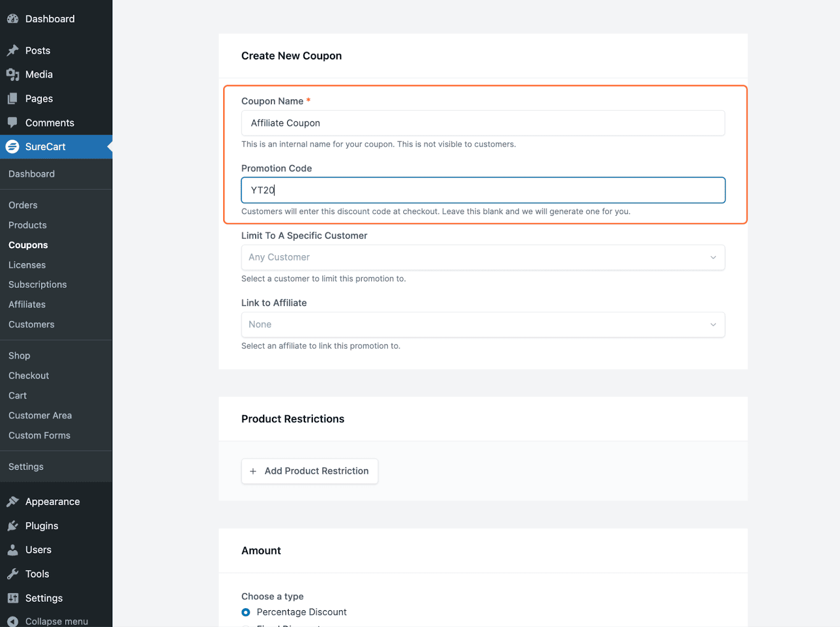Select the Tools wrench icon
Viewport: 840px width, 627px height.
coord(13,573)
